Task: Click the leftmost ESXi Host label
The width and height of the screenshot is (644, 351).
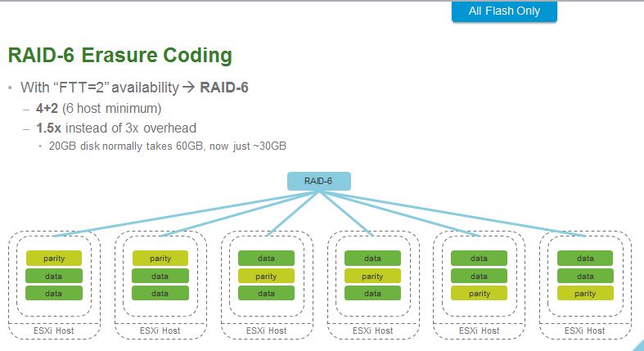Action: tap(53, 331)
